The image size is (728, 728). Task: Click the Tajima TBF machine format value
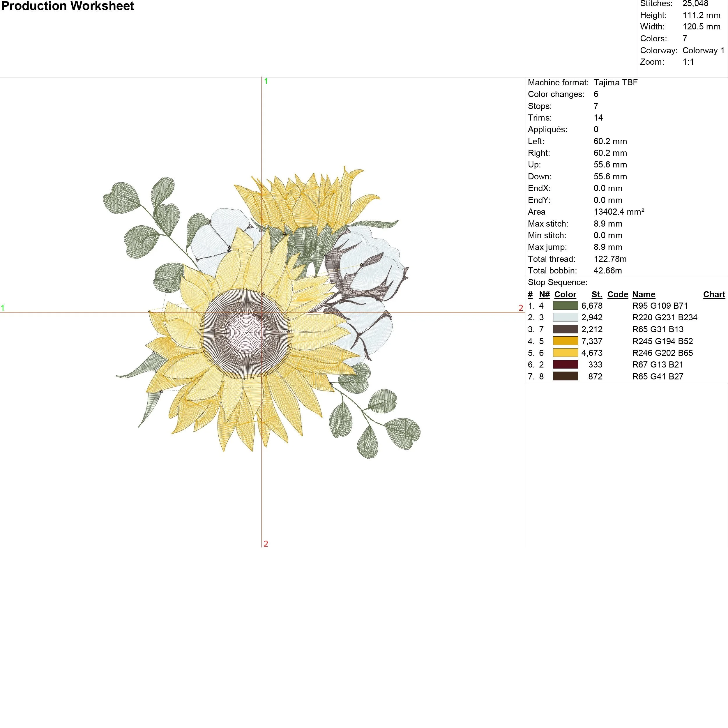tap(615, 82)
